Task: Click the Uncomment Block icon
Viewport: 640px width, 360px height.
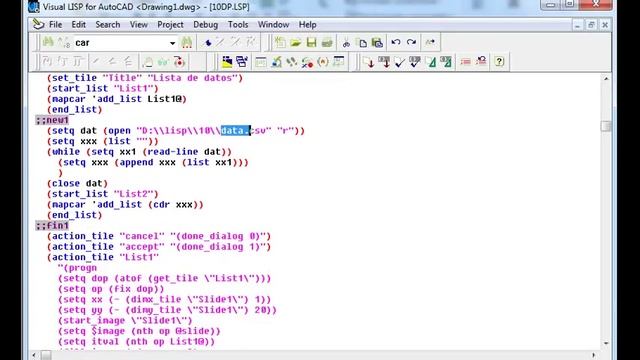Action: [x=481, y=62]
